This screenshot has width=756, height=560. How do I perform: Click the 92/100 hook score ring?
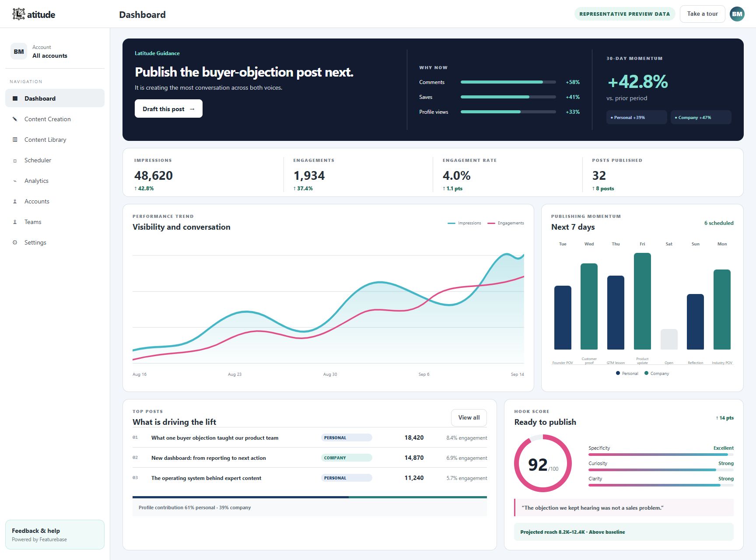(x=543, y=463)
